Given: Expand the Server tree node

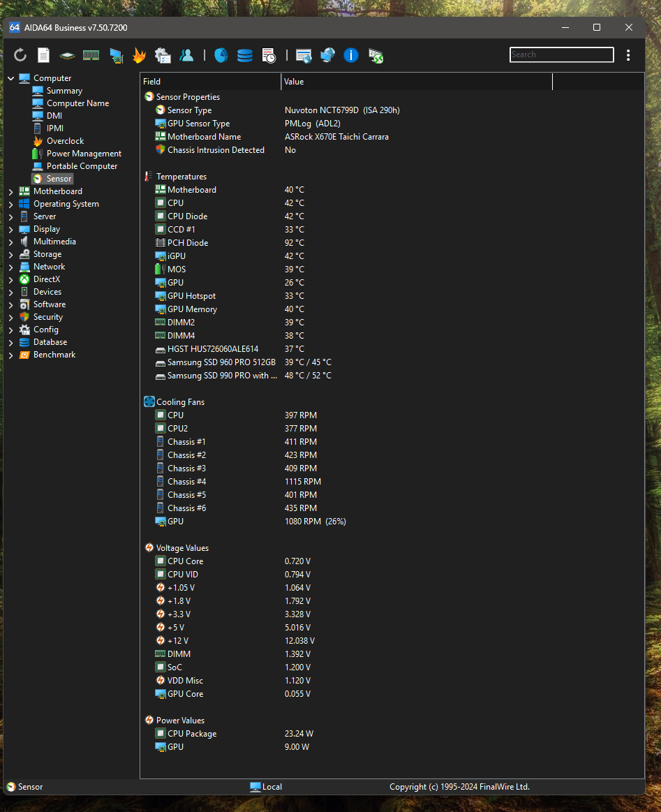Looking at the screenshot, I should click(x=11, y=216).
